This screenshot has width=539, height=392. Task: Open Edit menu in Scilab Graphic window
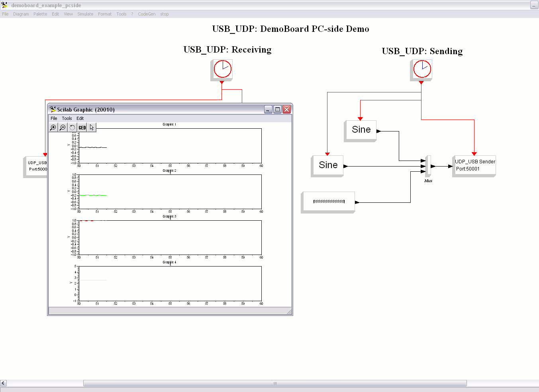click(x=80, y=118)
